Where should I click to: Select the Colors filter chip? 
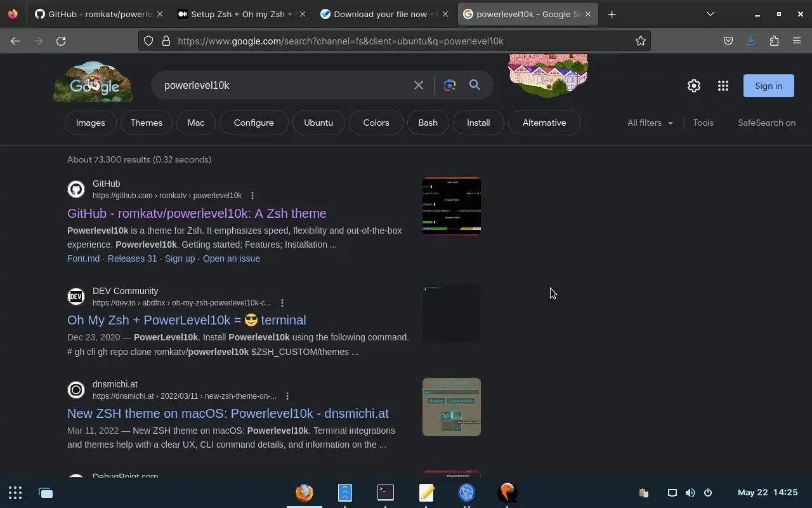pos(376,123)
